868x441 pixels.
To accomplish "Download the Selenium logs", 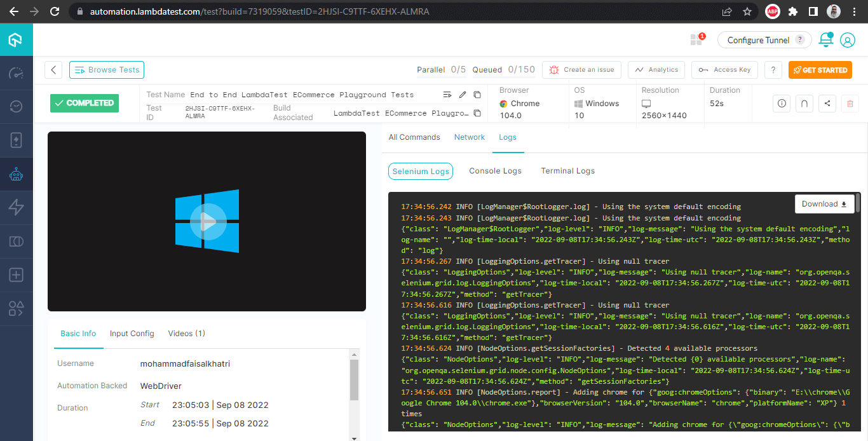I will coord(824,203).
